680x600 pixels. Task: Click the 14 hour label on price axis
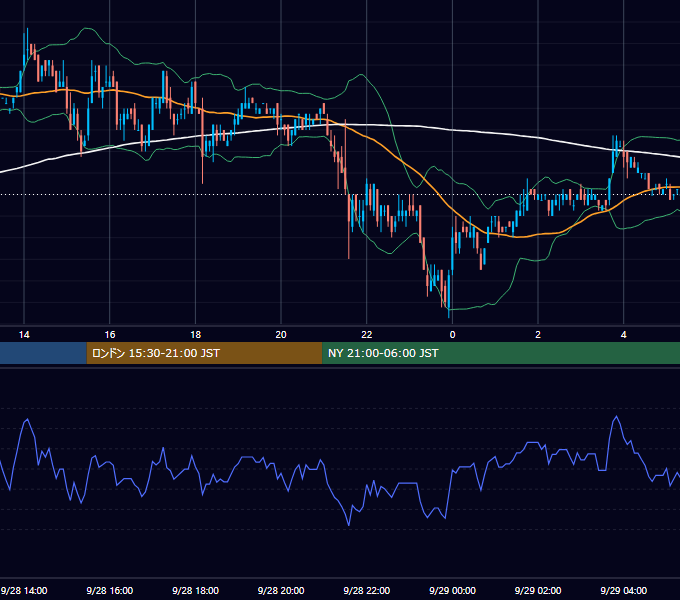(x=24, y=334)
